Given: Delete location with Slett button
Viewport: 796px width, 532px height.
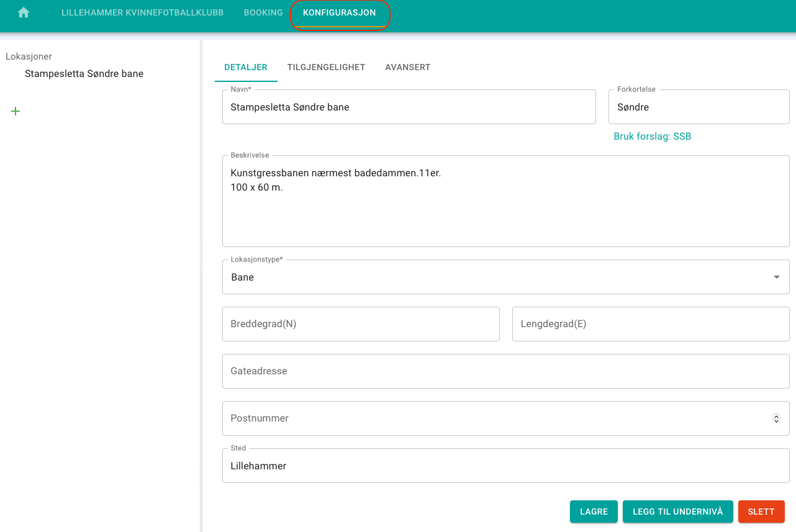Looking at the screenshot, I should [x=761, y=512].
